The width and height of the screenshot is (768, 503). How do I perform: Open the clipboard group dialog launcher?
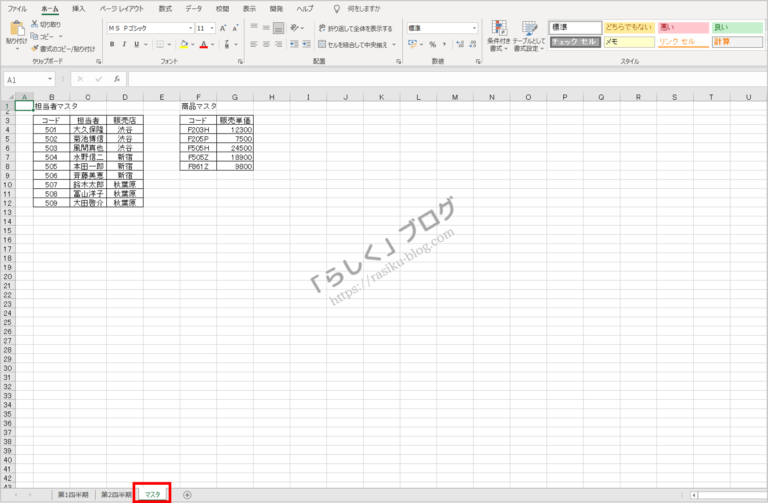point(98,62)
